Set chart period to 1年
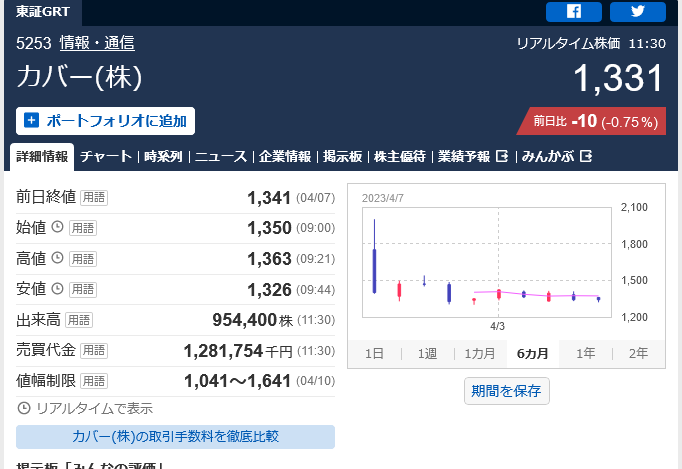Screen dimensions: 682x469 [x=585, y=353]
